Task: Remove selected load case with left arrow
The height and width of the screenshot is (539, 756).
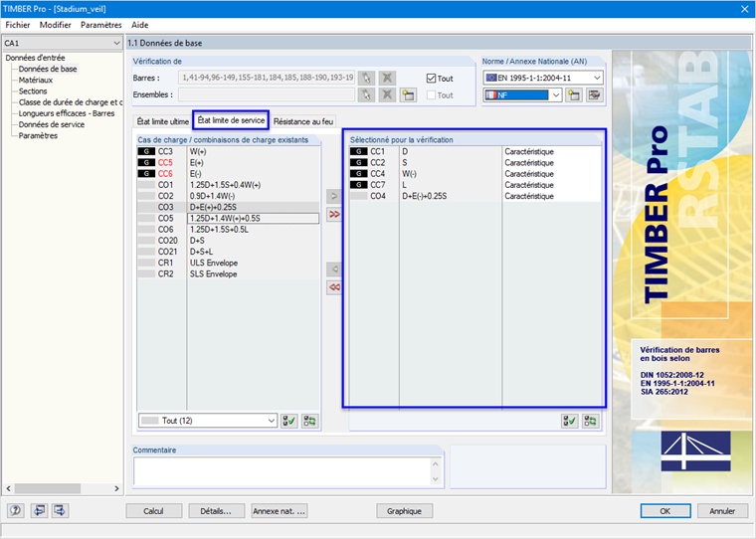Action: 334,269
